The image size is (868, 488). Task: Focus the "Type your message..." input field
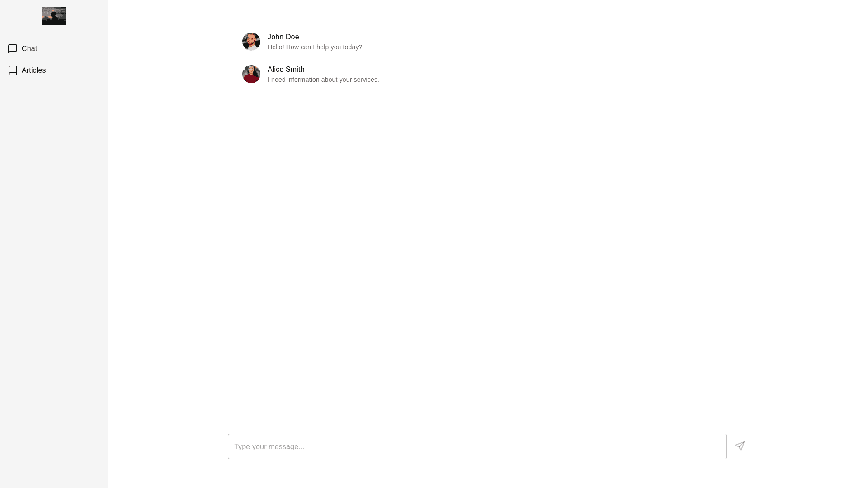[477, 446]
